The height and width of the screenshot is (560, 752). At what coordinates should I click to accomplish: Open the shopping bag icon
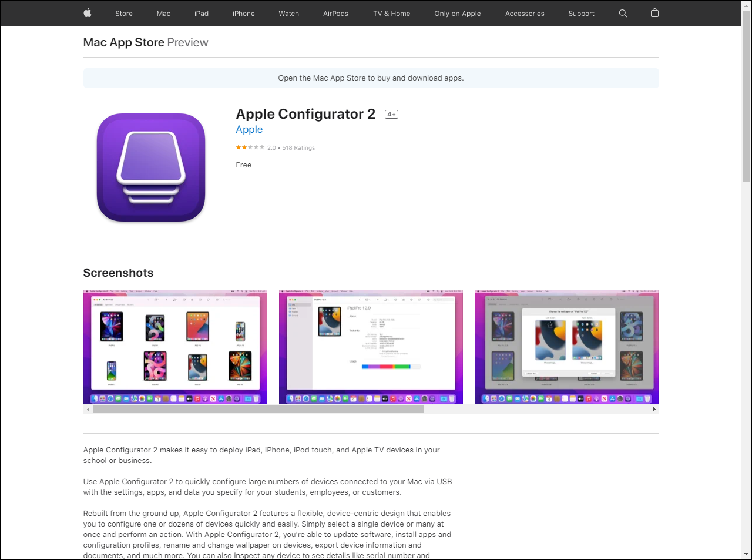pyautogui.click(x=654, y=13)
